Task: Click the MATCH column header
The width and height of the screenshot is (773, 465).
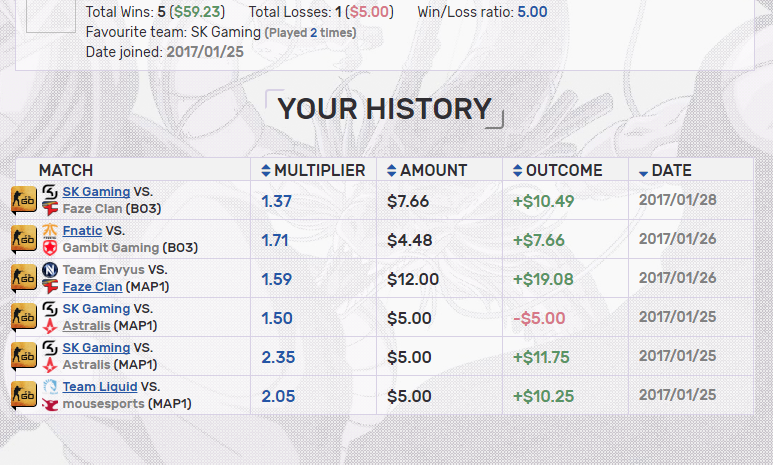Action: coord(66,170)
